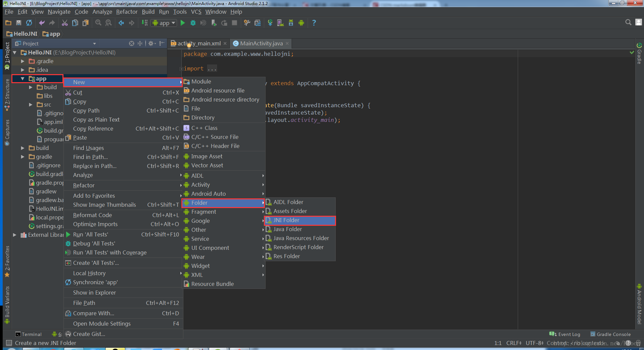Click the Debug app bug icon
Screen dimensions: 644x350
pos(193,23)
